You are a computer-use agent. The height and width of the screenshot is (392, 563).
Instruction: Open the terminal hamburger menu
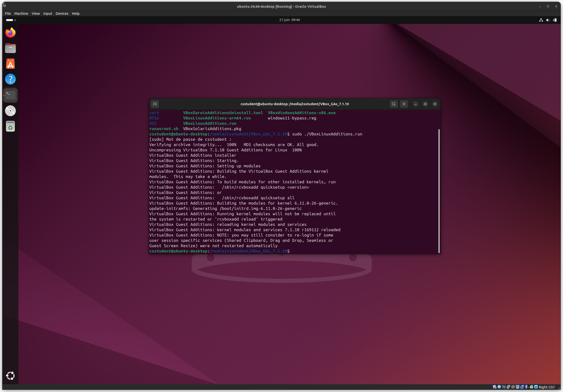tap(404, 104)
